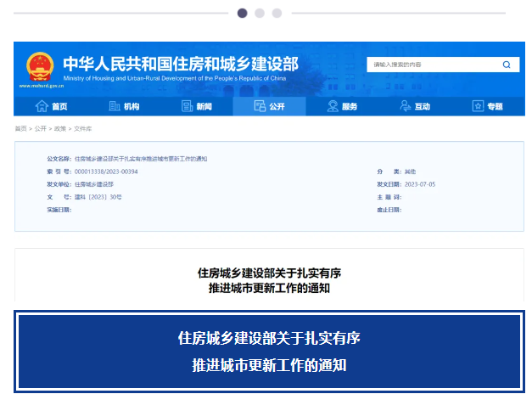This screenshot has width=532, height=394.
Task: Click the ministry name header title
Action: click(180, 64)
